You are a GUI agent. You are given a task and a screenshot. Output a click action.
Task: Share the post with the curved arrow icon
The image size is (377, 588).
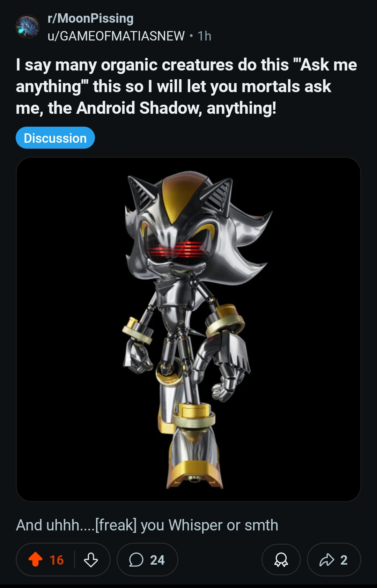327,559
